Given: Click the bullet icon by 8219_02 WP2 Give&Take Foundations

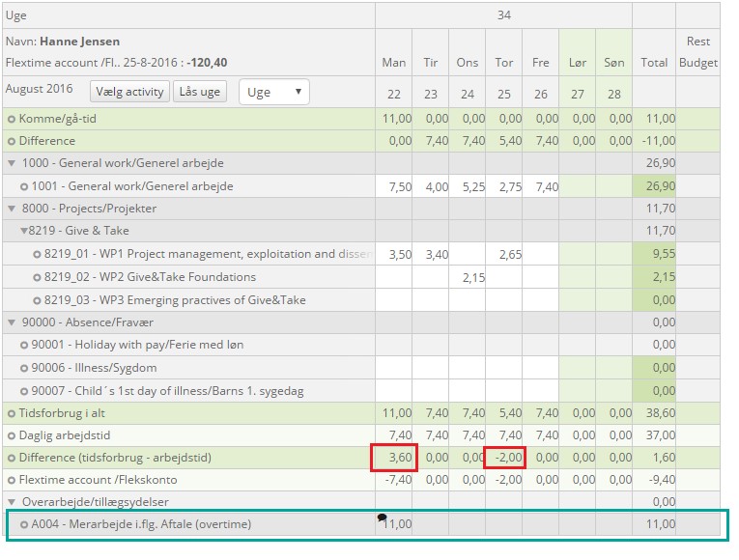Looking at the screenshot, I should pyautogui.click(x=37, y=277).
